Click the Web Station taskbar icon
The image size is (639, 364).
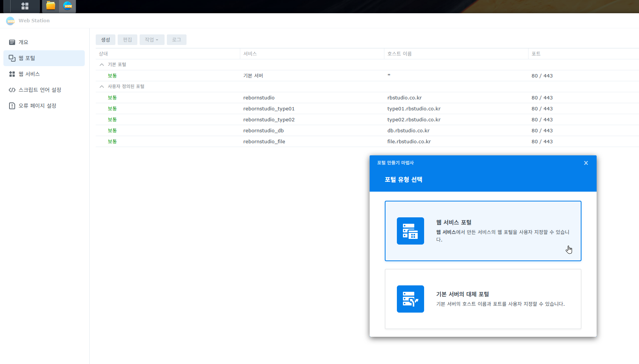[68, 6]
